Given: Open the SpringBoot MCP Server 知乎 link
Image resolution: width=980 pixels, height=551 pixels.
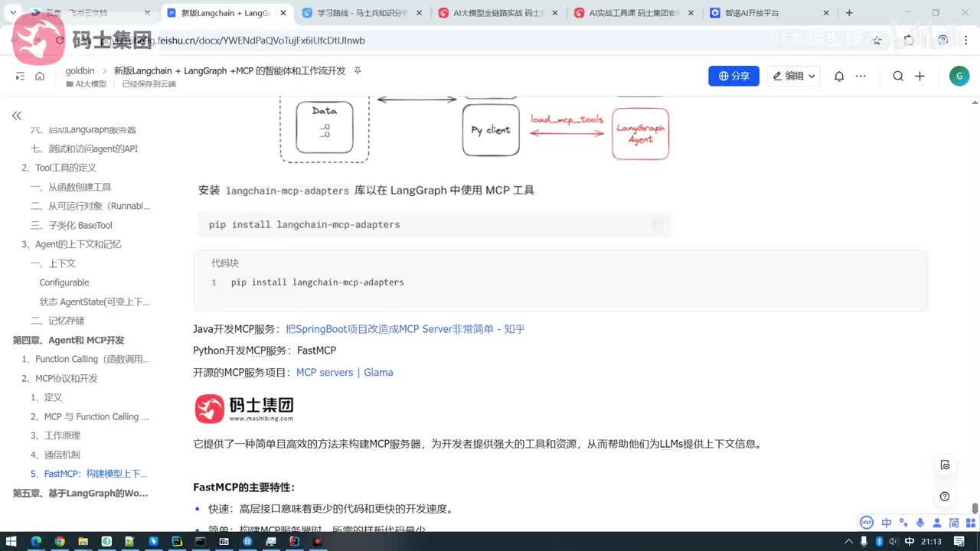Looking at the screenshot, I should [x=405, y=329].
